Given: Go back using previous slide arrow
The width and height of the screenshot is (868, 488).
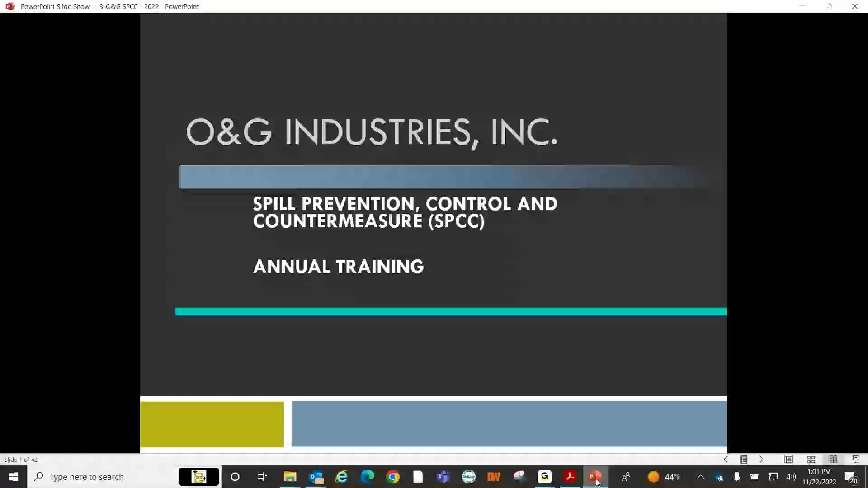Looking at the screenshot, I should click(x=726, y=459).
